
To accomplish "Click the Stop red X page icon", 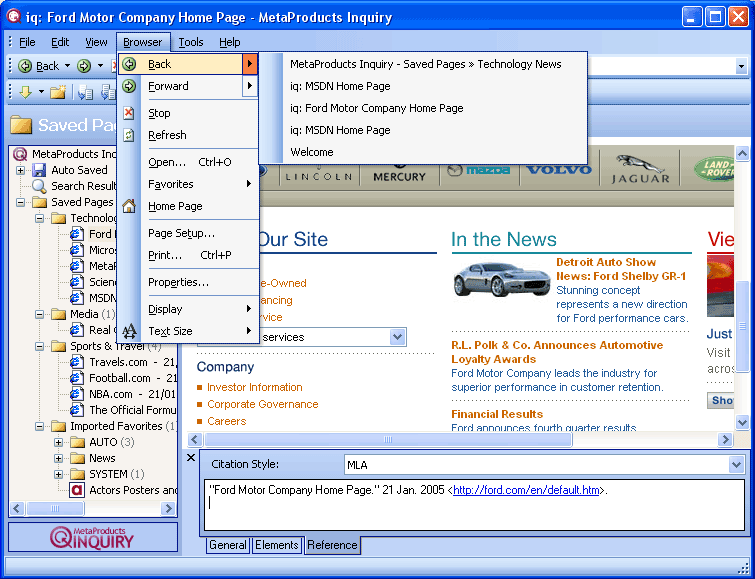I will [129, 113].
